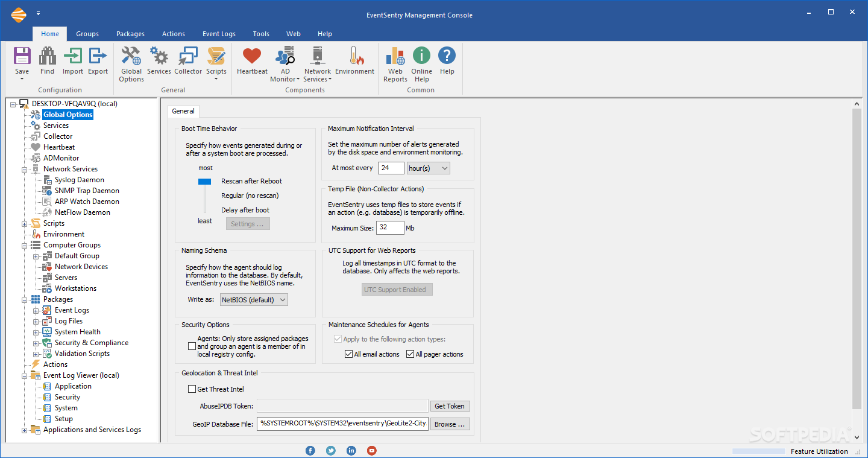This screenshot has width=868, height=458.
Task: Launch Web Reports from the ribbon
Action: [395, 57]
